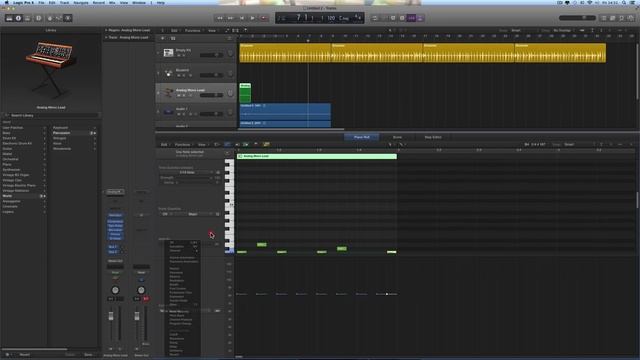Open the Note Pad icon
Viewport: 640px width, 360px height.
pyautogui.click(x=613, y=18)
